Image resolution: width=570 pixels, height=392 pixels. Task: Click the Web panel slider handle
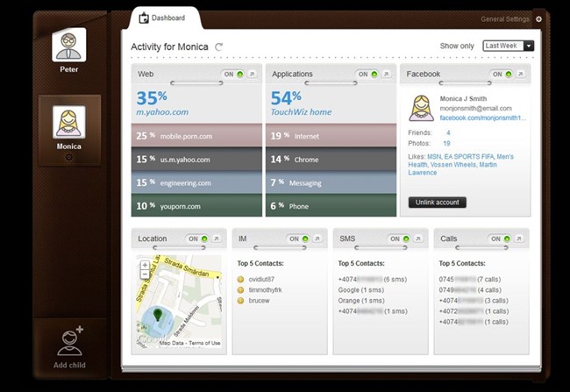point(196,83)
